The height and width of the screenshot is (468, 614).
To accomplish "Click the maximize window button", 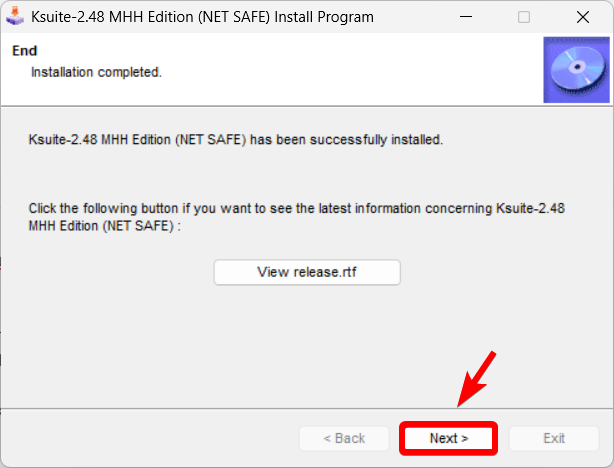I will (524, 17).
